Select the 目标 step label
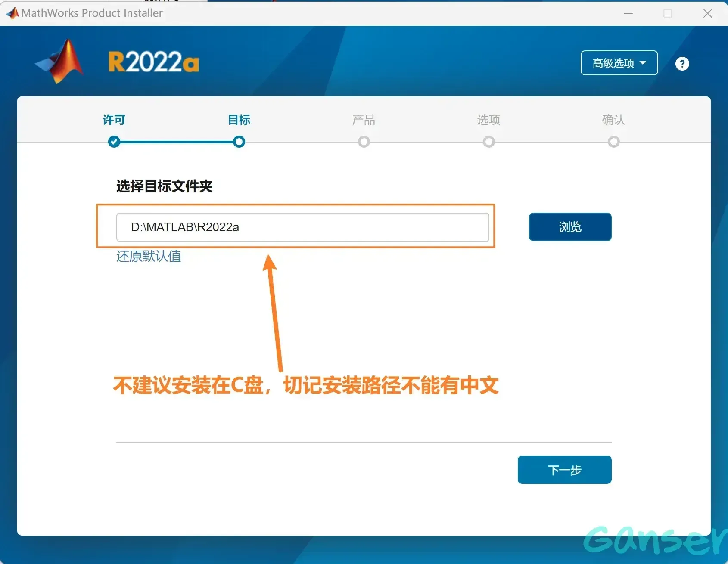 point(239,120)
